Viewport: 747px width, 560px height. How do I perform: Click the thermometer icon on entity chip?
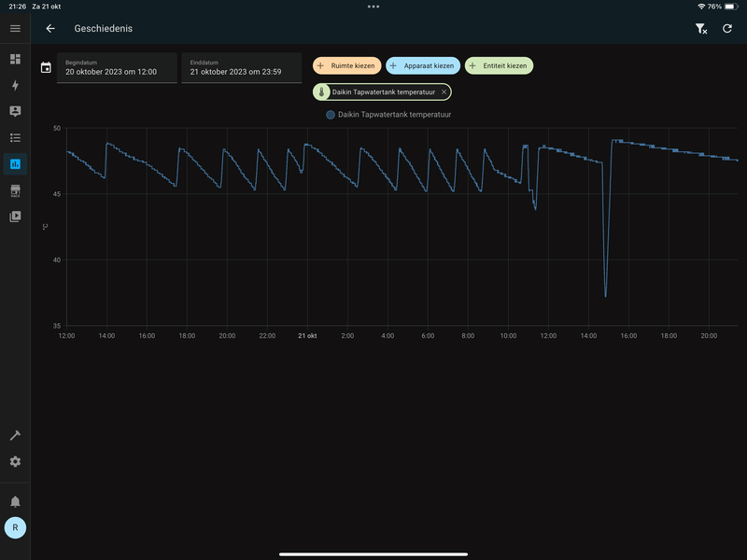[321, 91]
